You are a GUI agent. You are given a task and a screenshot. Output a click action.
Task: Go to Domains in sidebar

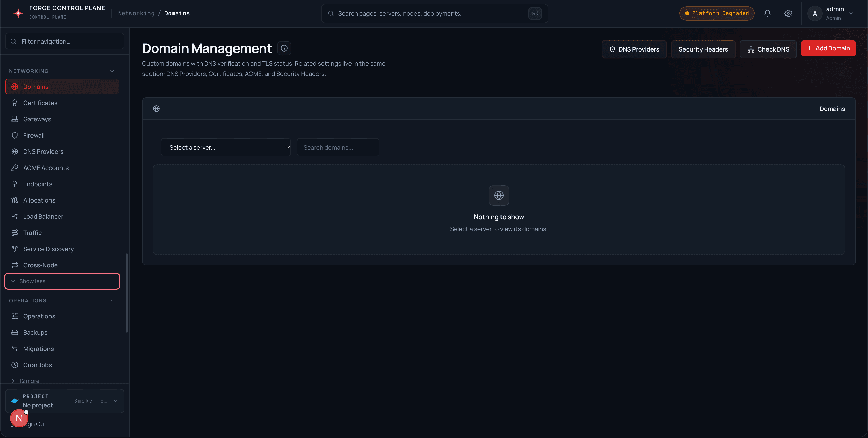(62, 87)
